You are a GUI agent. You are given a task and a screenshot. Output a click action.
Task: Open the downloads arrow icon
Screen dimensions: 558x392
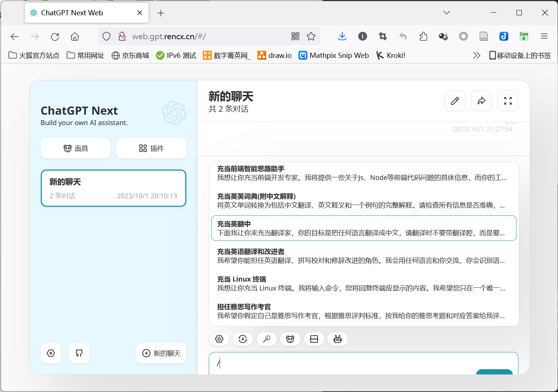[x=342, y=36]
